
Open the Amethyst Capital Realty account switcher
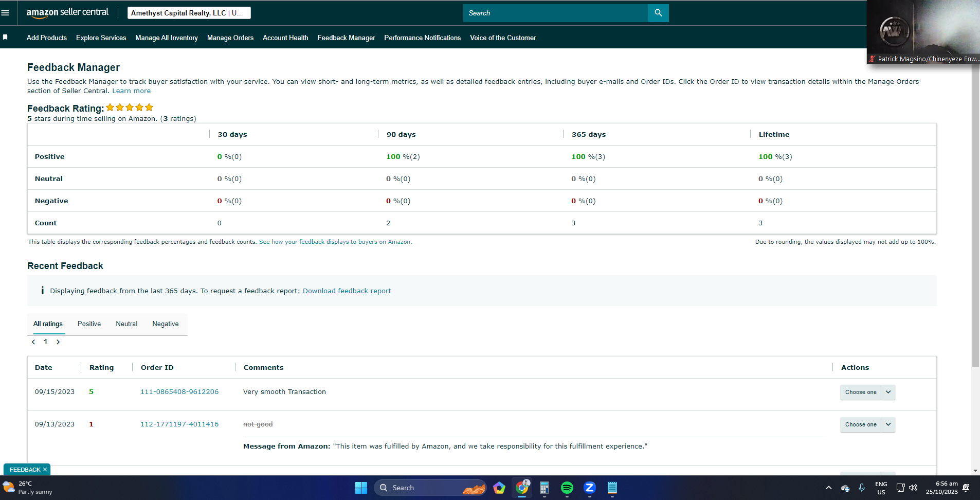189,13
